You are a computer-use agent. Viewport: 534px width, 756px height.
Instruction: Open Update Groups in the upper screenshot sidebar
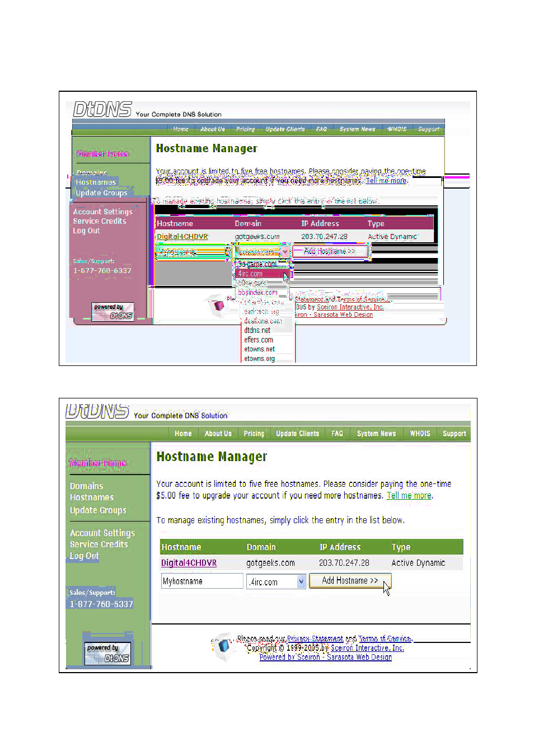pyautogui.click(x=101, y=193)
